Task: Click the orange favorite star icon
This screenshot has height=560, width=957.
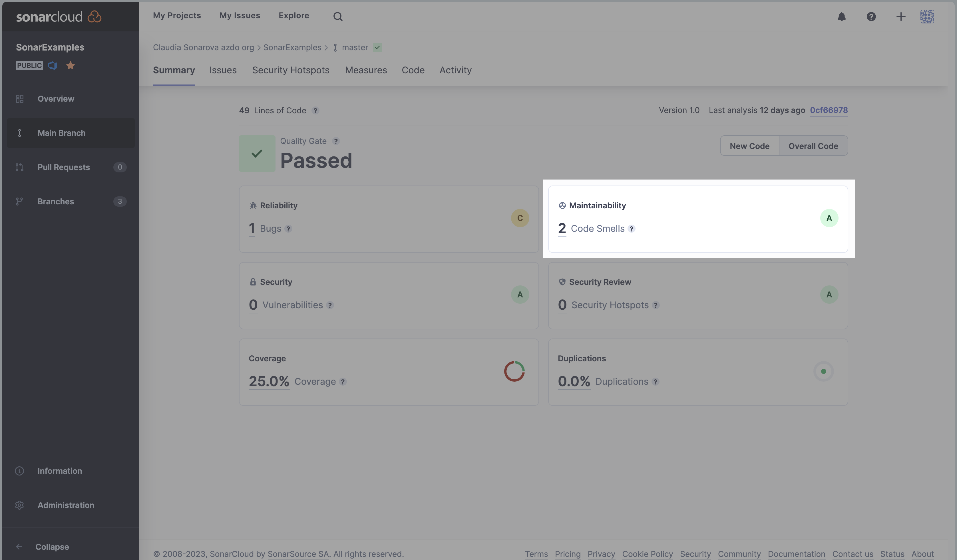Action: [x=70, y=65]
